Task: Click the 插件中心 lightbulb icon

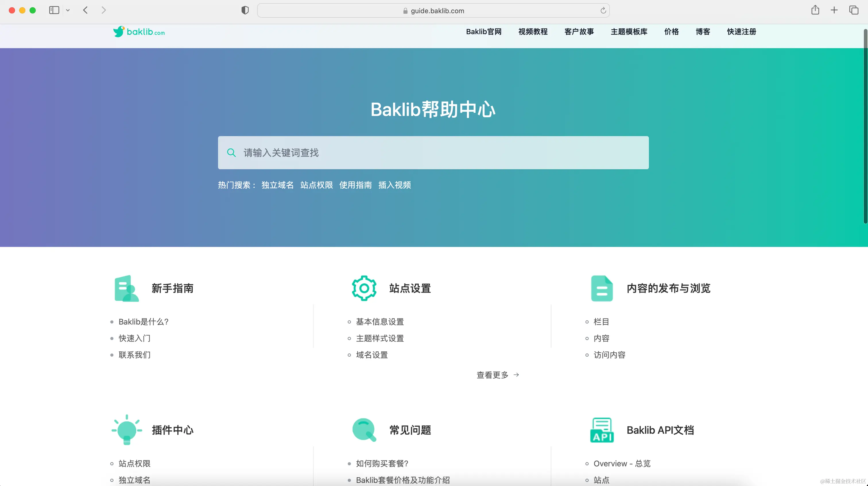Action: (127, 430)
